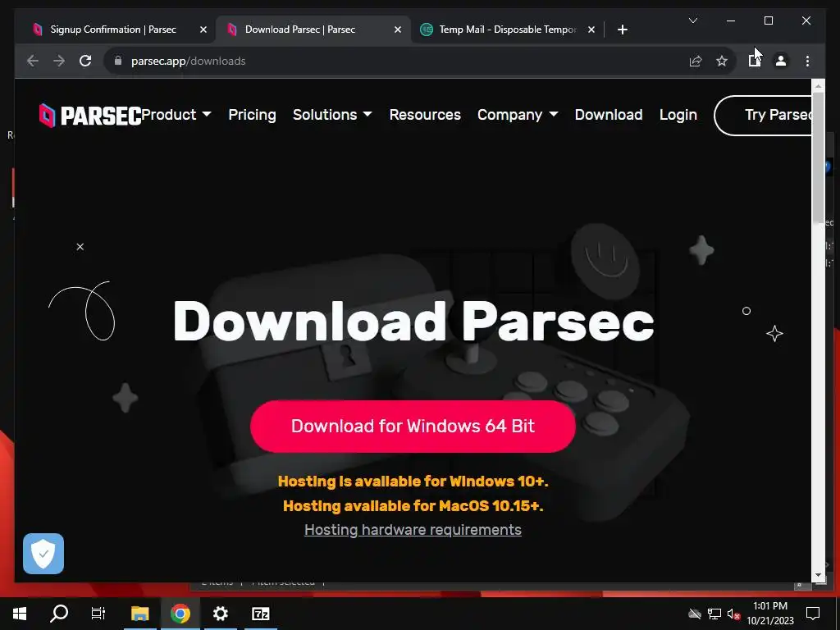Viewport: 840px width, 630px height.
Task: Click the Chrome taskbar icon
Action: click(x=180, y=614)
